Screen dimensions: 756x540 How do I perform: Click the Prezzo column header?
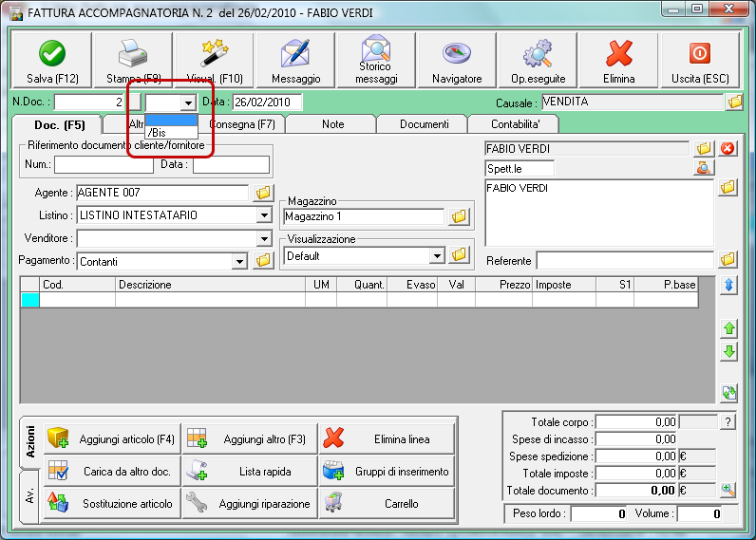click(503, 285)
